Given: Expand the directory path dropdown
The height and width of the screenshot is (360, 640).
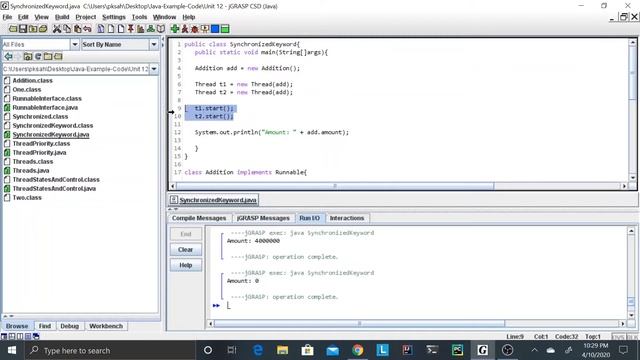Looking at the screenshot, I should click(x=154, y=69).
